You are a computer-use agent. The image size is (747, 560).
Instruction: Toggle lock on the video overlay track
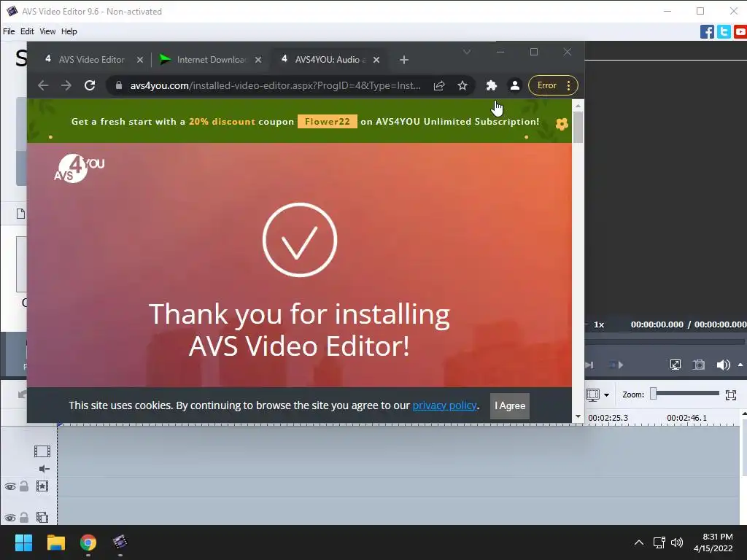tap(24, 517)
